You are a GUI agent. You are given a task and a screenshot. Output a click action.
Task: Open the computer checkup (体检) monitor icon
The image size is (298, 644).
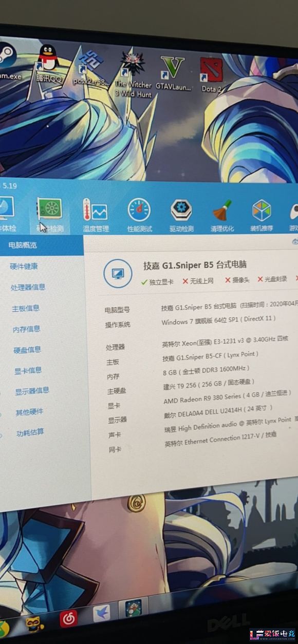coord(6,215)
